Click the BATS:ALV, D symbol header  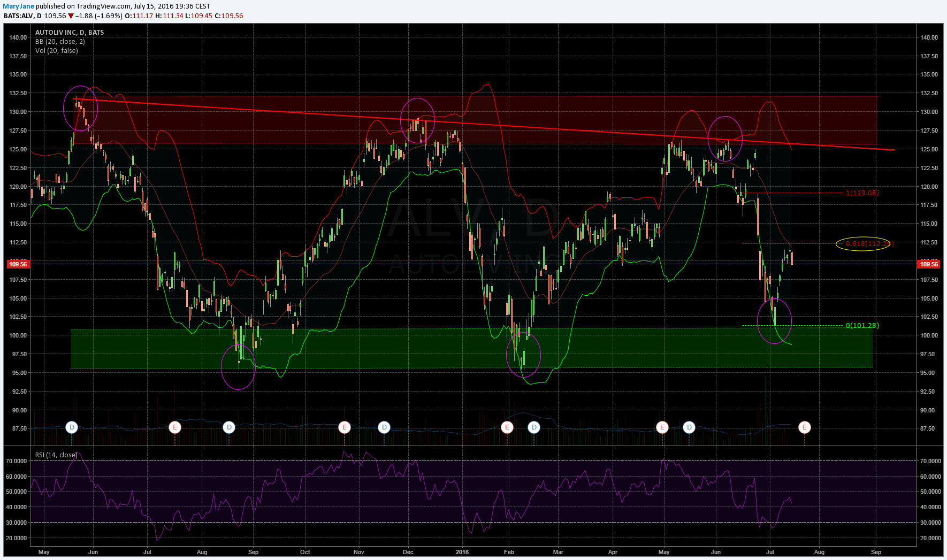[22, 16]
